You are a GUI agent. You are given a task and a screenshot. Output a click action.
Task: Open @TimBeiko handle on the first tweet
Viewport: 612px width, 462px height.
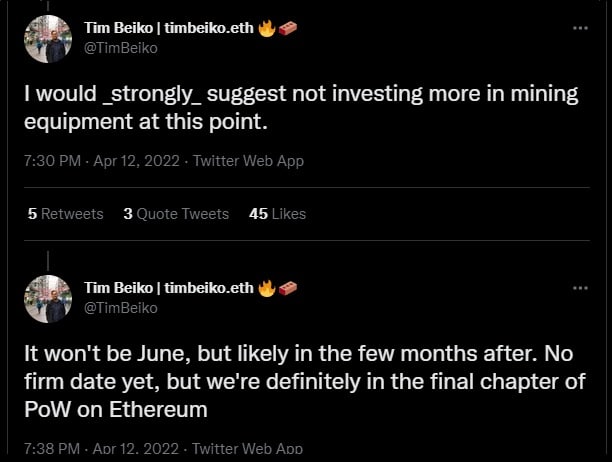tap(121, 48)
